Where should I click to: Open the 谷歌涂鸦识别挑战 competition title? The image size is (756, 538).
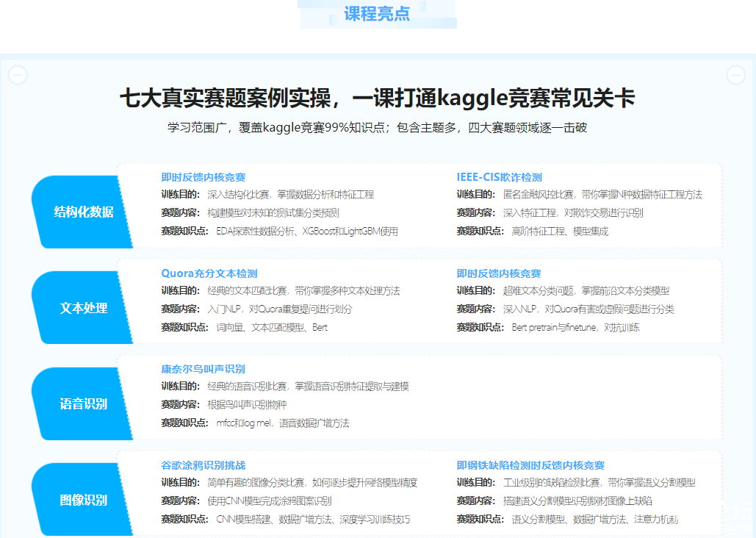pyautogui.click(x=204, y=465)
